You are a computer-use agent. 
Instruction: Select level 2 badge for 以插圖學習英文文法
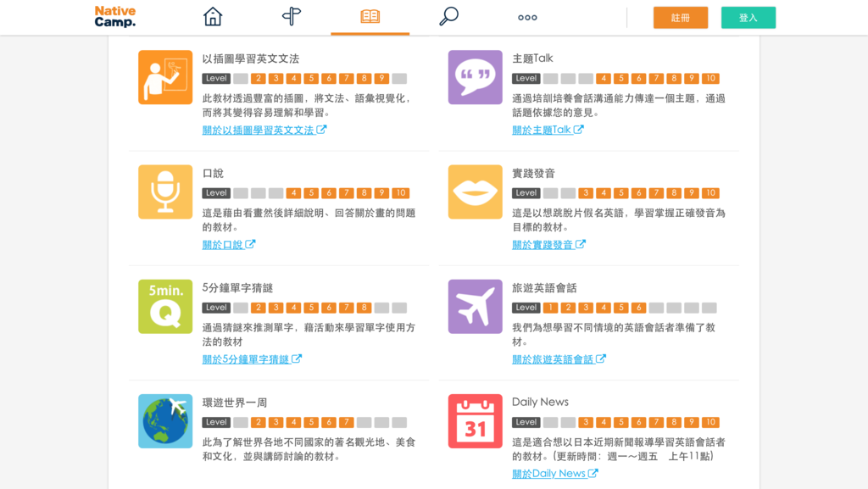click(258, 79)
